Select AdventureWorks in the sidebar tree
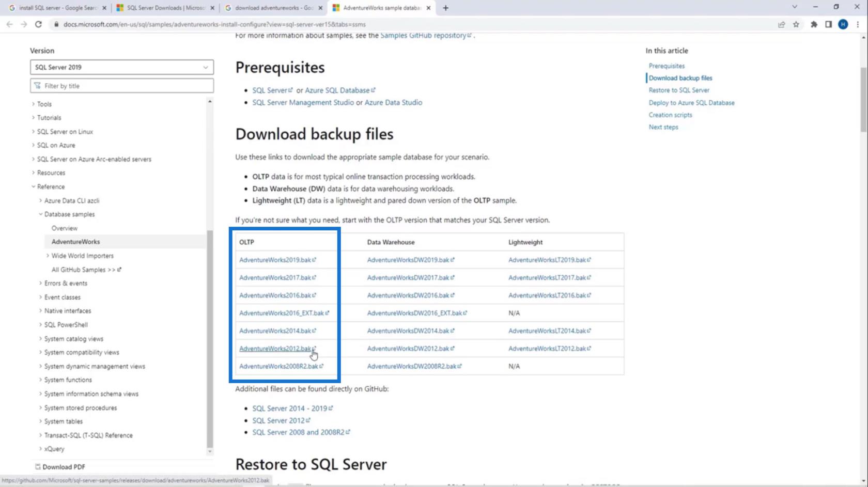 pyautogui.click(x=76, y=242)
